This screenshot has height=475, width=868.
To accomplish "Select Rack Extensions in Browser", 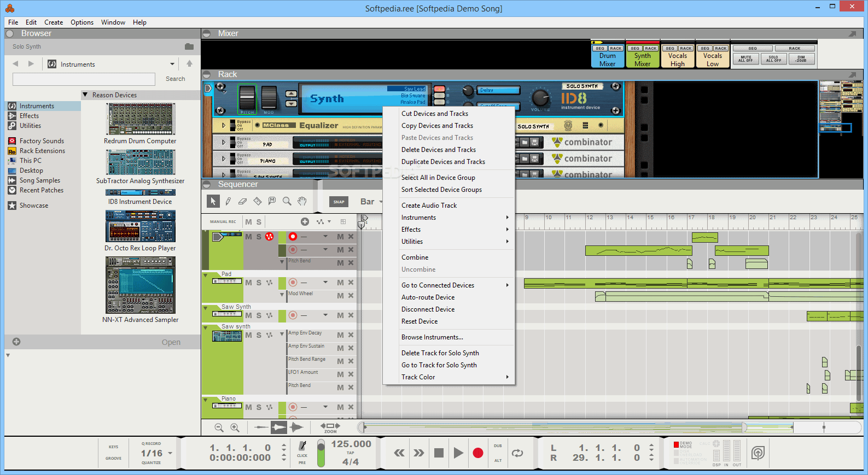I will 42,151.
